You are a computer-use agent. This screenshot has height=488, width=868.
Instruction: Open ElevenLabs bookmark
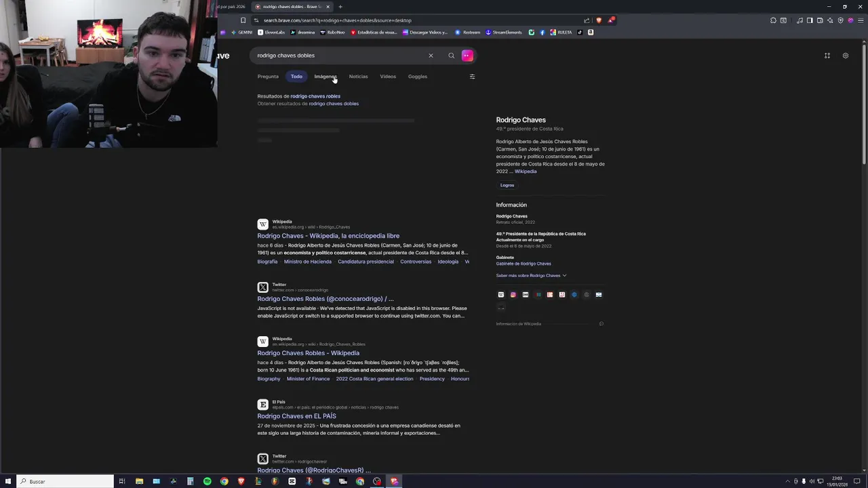(x=271, y=33)
